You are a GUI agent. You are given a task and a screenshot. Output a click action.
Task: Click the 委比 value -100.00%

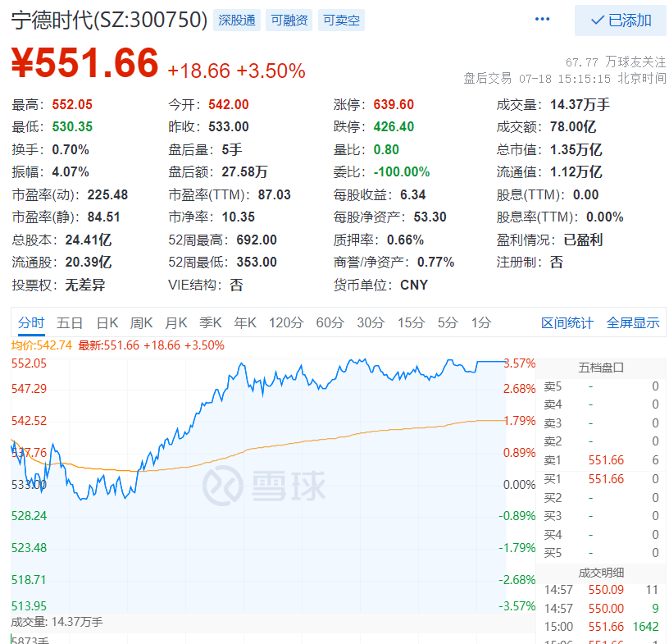(402, 172)
